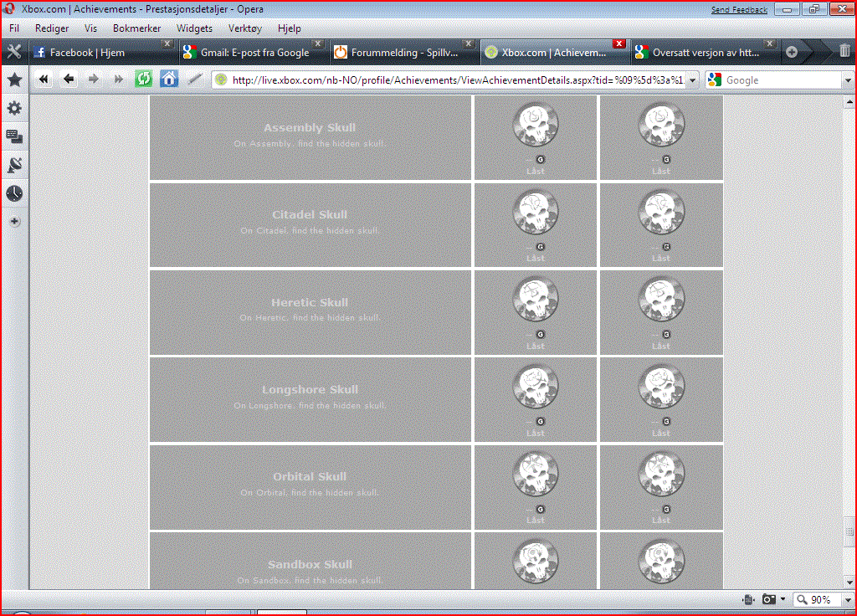Open the closed tabs trash can
Image resolution: width=857 pixels, height=616 pixels.
(x=844, y=51)
